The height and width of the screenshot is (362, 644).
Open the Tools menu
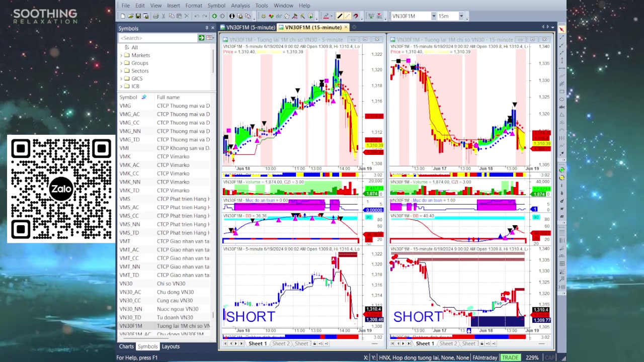262,6
